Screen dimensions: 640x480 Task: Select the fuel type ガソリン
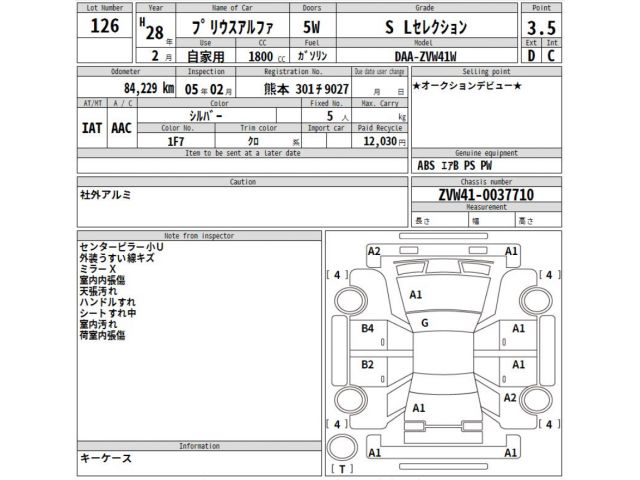pos(312,56)
